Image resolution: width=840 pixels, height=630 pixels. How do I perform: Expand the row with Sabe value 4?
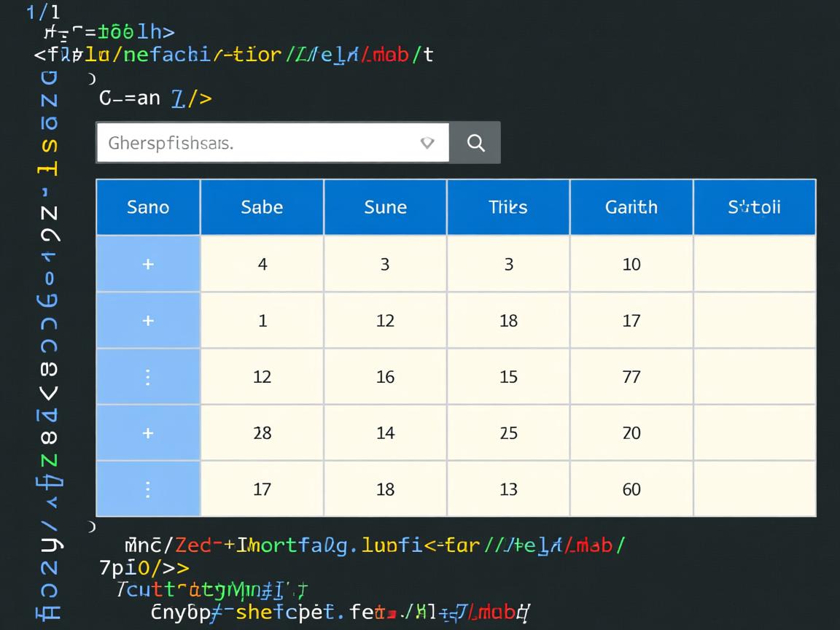[x=148, y=264]
